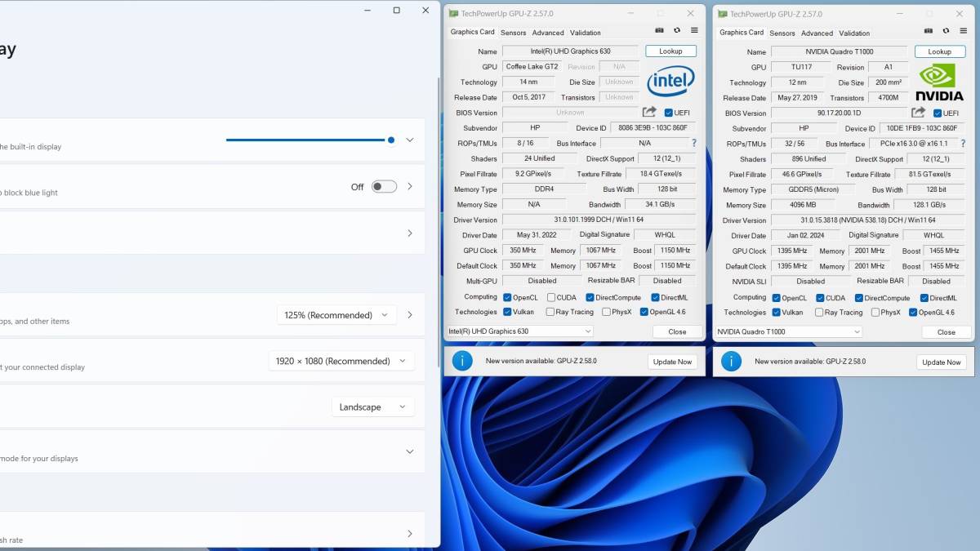This screenshot has width=980, height=551.
Task: Click GPU-Z title bar app icon, Intel window
Action: coord(453,13)
